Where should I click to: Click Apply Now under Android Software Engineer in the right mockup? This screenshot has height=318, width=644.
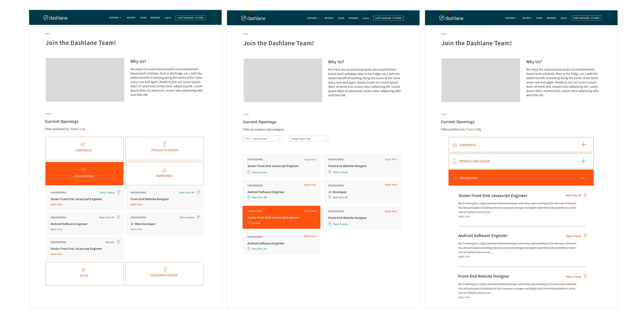(x=464, y=256)
